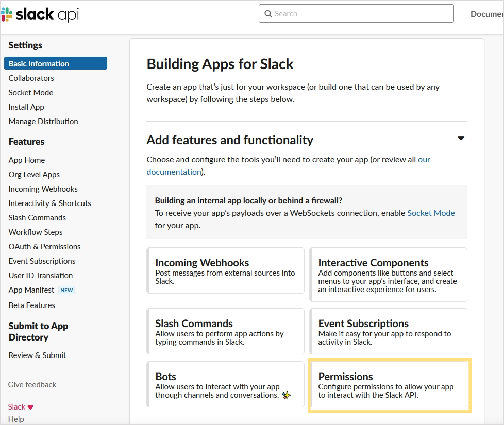Open App Home feature page
The image size is (504, 425).
point(27,160)
